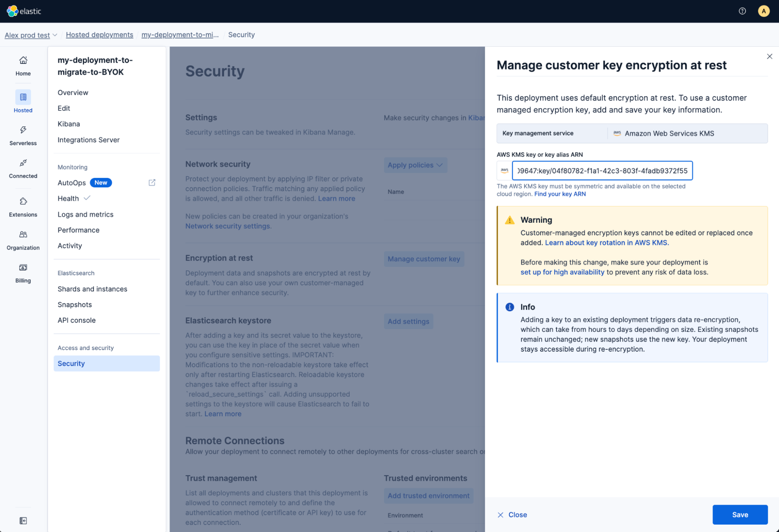779x532 pixels.
Task: Expand Alex prod test organization dropdown
Action: click(x=31, y=35)
